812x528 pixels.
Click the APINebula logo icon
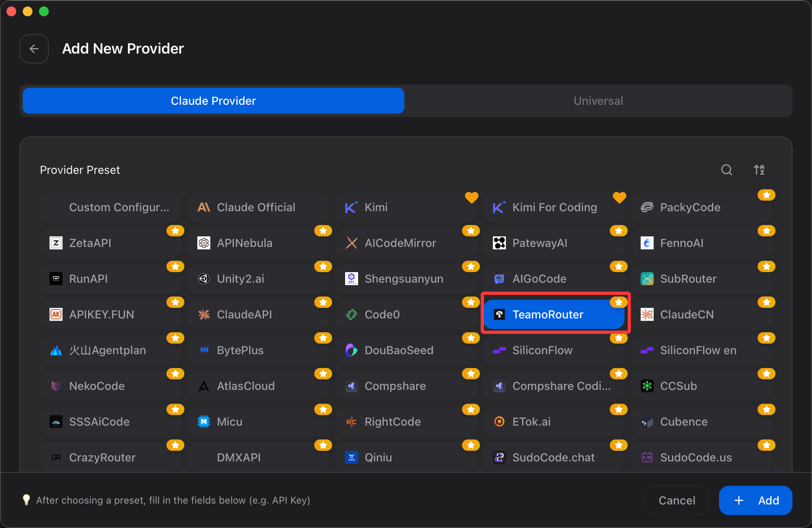pyautogui.click(x=204, y=243)
